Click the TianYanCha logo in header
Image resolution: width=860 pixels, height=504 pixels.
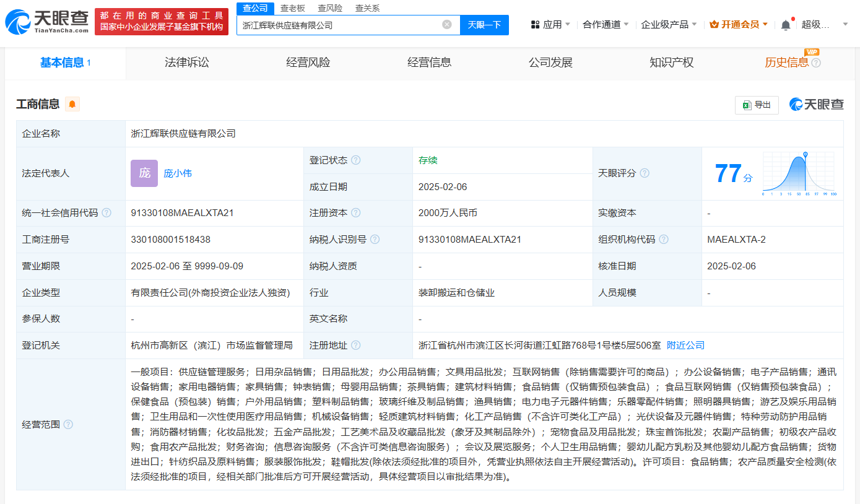click(x=47, y=22)
